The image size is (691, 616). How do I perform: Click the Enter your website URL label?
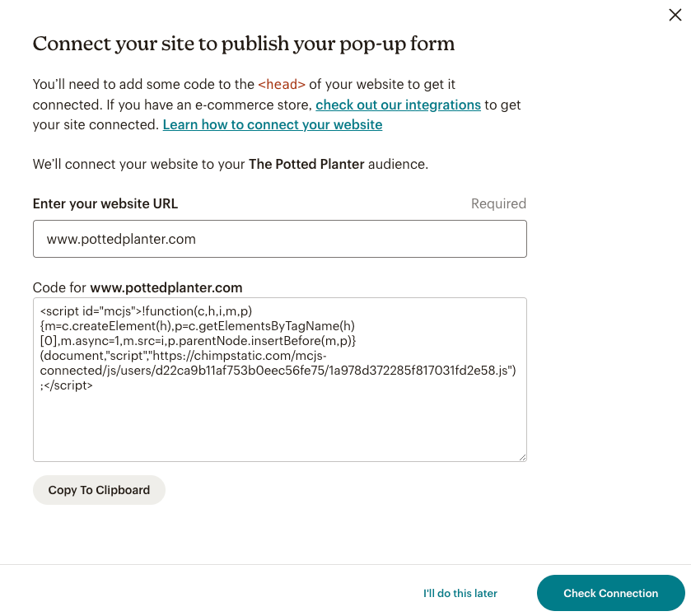pos(105,203)
